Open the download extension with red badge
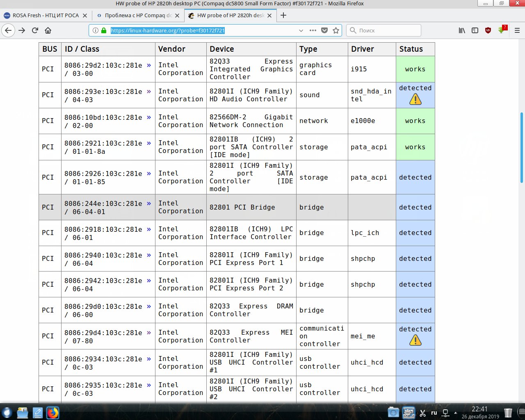The height and width of the screenshot is (420, 525). point(502,30)
